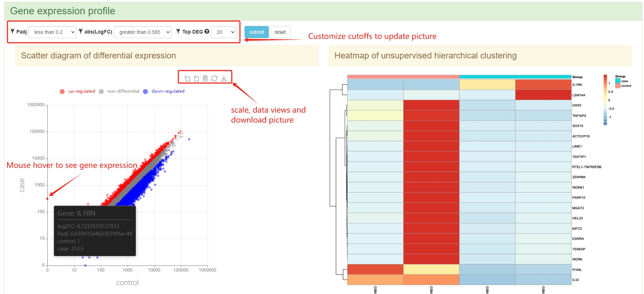Click the HELZ2 gene label in heatmap
The image size is (644, 294).
click(578, 218)
